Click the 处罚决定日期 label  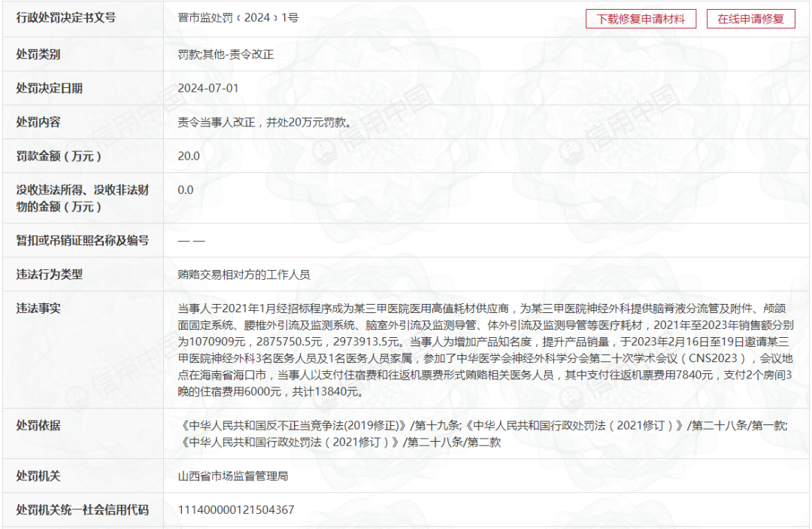pyautogui.click(x=50, y=88)
